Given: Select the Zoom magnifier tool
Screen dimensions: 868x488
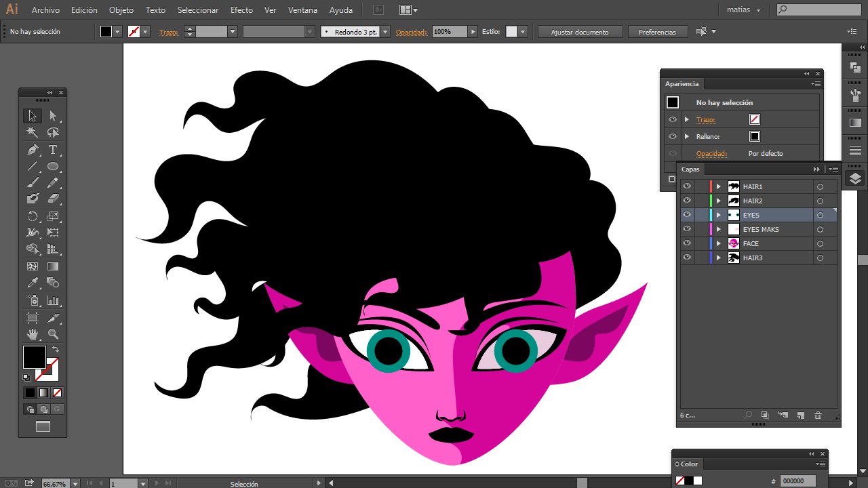Looking at the screenshot, I should pos(53,334).
